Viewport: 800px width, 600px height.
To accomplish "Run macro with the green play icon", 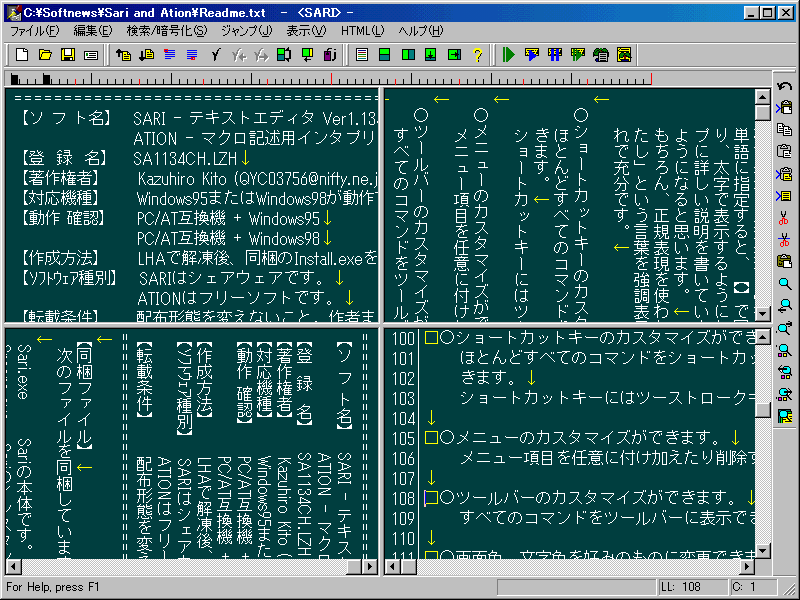I will click(x=509, y=55).
